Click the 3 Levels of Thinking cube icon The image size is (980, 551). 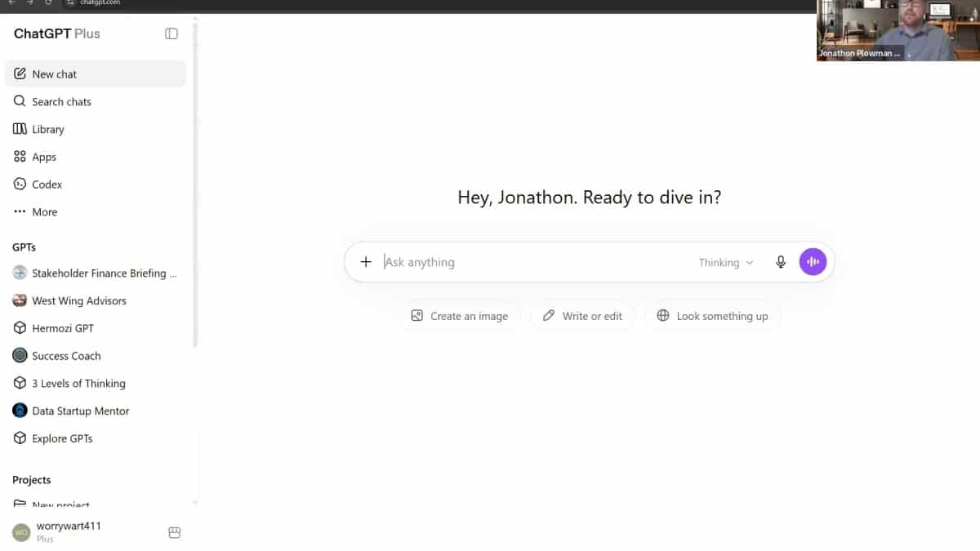(20, 383)
